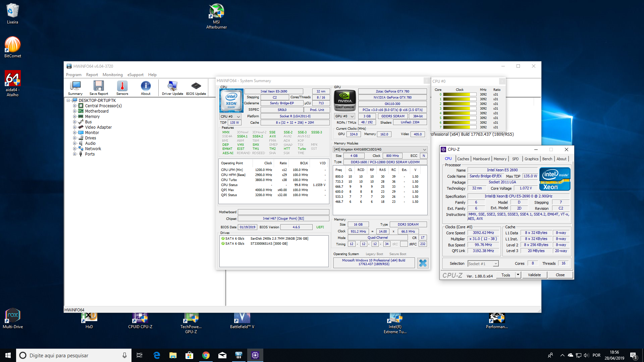Expand the Video Adapter tree node
This screenshot has width=644, height=362.
tap(75, 127)
